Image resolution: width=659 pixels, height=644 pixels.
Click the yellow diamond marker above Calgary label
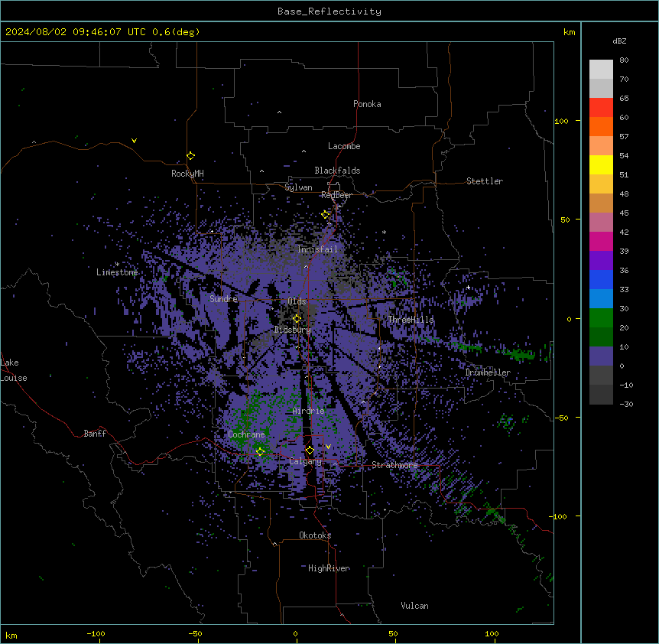(x=310, y=450)
